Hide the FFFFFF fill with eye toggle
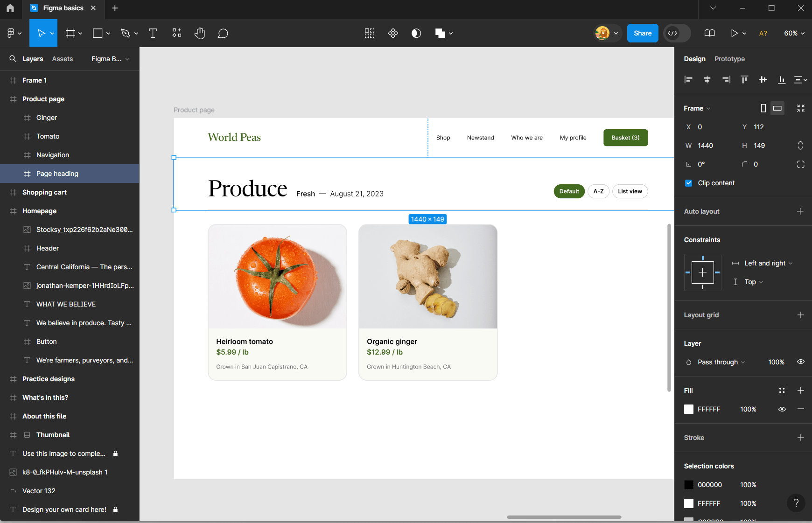812x523 pixels. (x=782, y=409)
